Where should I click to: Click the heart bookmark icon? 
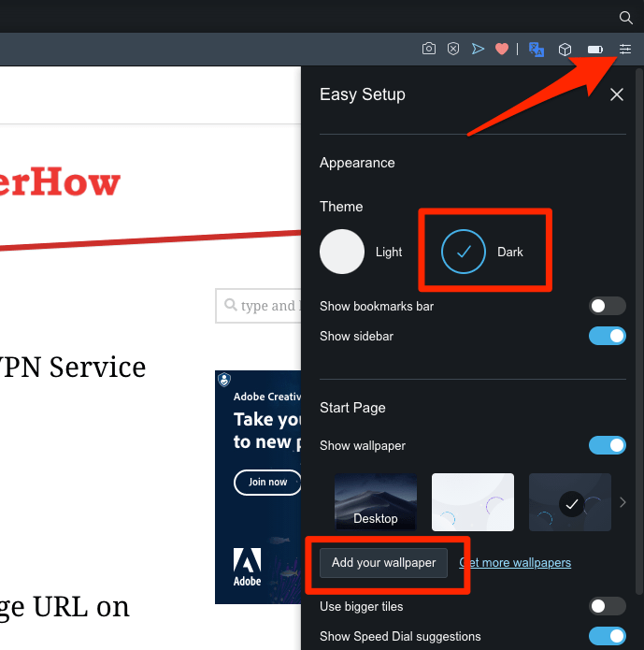point(502,49)
